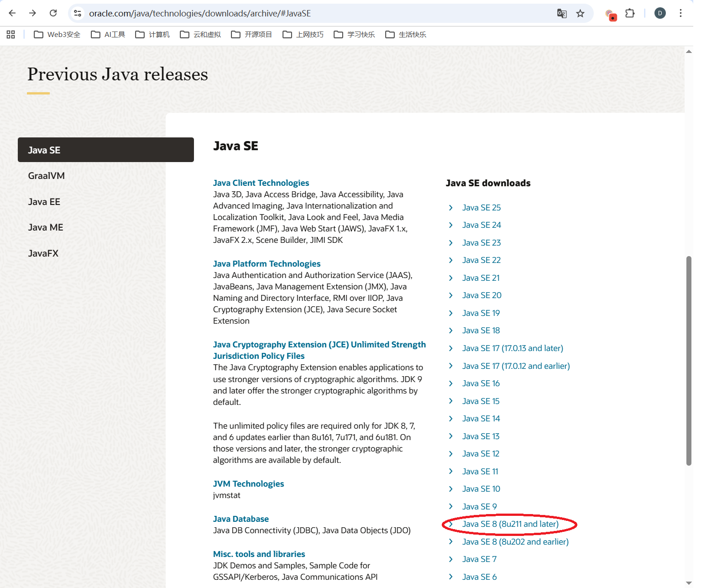Open the Google Translate page icon
This screenshot has width=701, height=588.
(x=562, y=13)
